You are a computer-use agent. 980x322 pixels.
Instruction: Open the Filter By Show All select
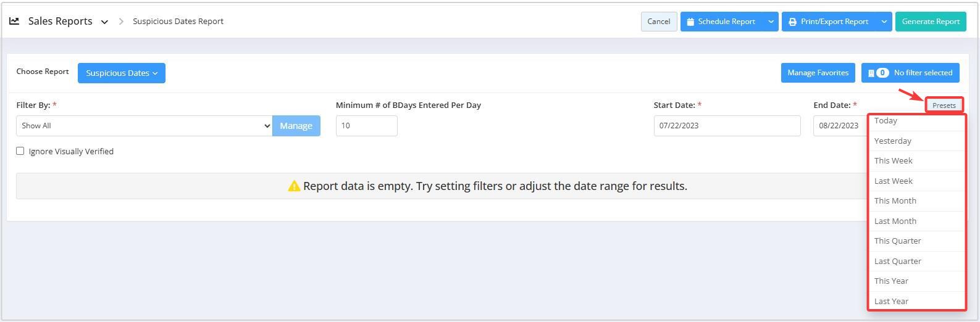[x=144, y=126]
